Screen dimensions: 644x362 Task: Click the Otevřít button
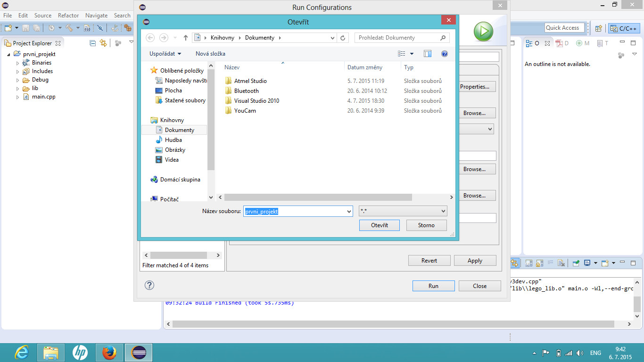click(x=379, y=225)
